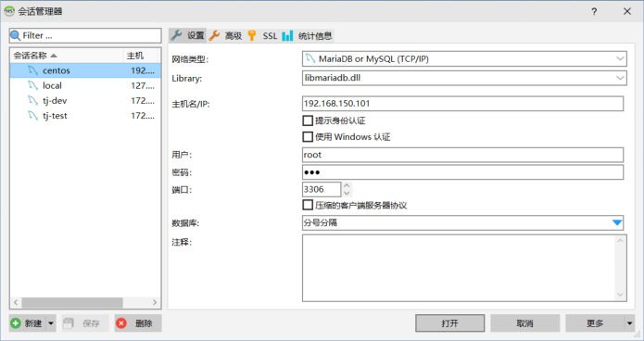Click the help question mark button
The height and width of the screenshot is (341, 644).
click(x=594, y=11)
